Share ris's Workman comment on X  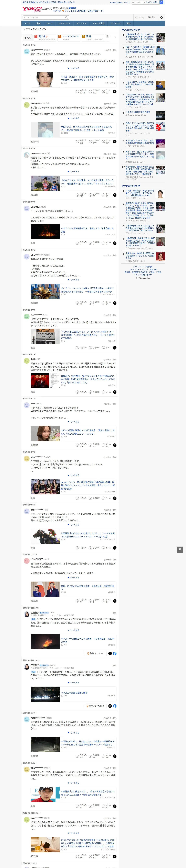pyautogui.click(x=115, y=348)
